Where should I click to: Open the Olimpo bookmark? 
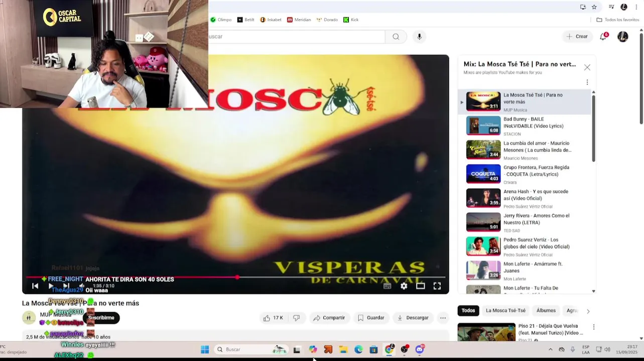click(221, 20)
